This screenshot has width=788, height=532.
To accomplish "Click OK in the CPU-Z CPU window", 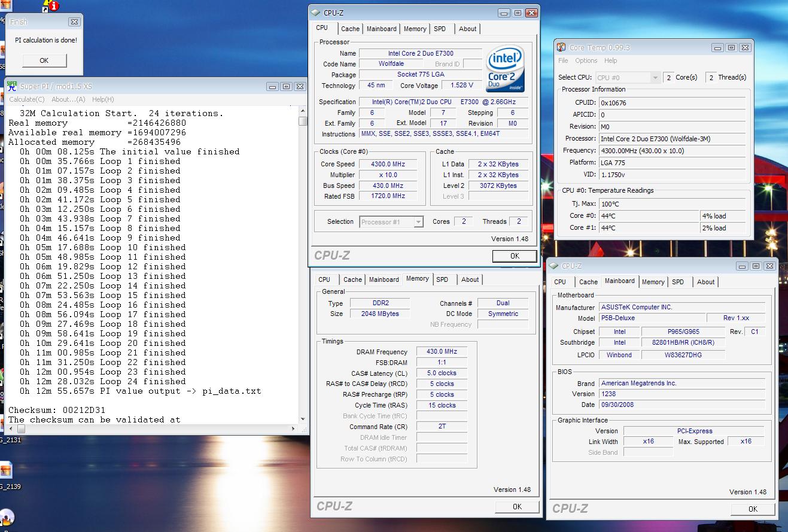I will click(x=515, y=256).
